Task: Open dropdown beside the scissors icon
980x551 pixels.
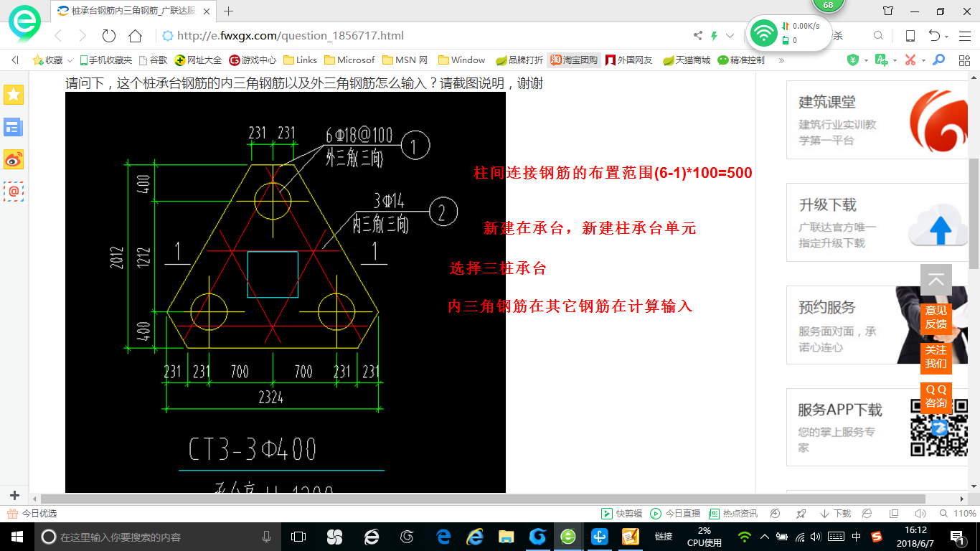Action: 923,61
